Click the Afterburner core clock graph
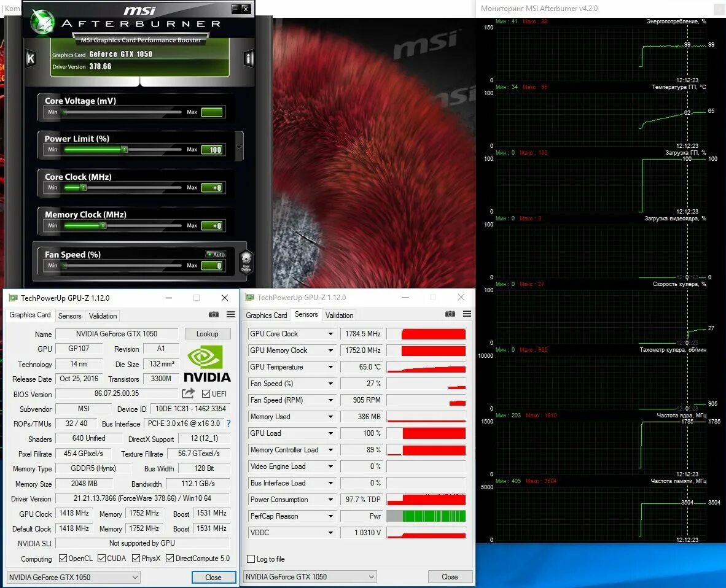The height and width of the screenshot is (588, 726). click(602, 448)
